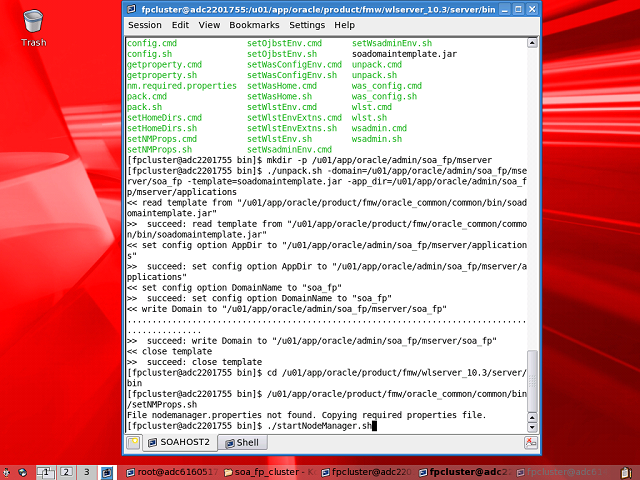Click the 'File nodemanager.properties not found' line

(x=307, y=415)
